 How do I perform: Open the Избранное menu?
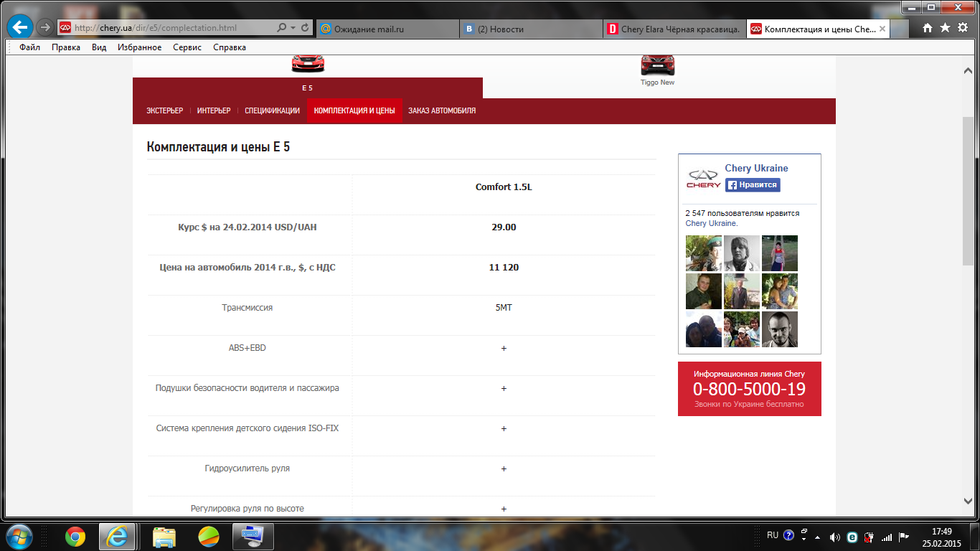coord(139,47)
